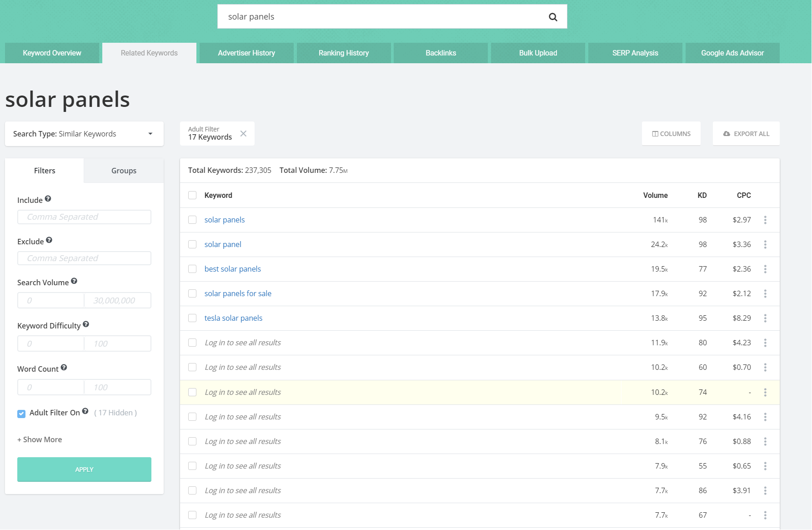Screen dimensions: 812x530
Task: Sort by the CPC column header
Action: point(744,195)
